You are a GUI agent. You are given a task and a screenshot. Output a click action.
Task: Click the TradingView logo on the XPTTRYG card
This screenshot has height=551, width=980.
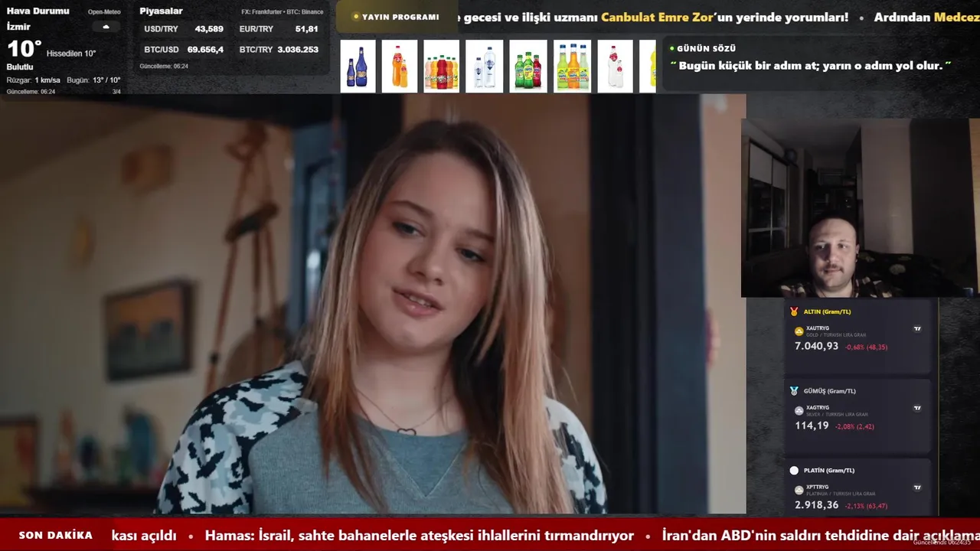click(917, 487)
